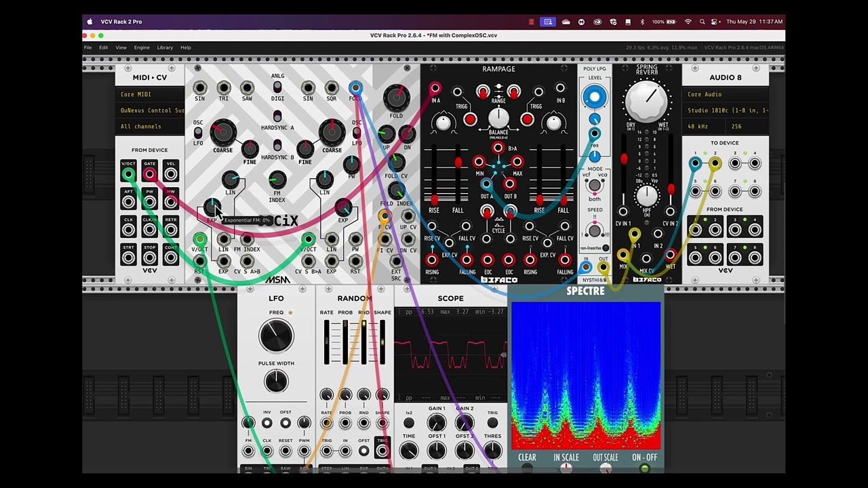Viewport: 868px width, 488px height.
Task: Open the QuNexus Control device dropdown
Action: click(150, 110)
